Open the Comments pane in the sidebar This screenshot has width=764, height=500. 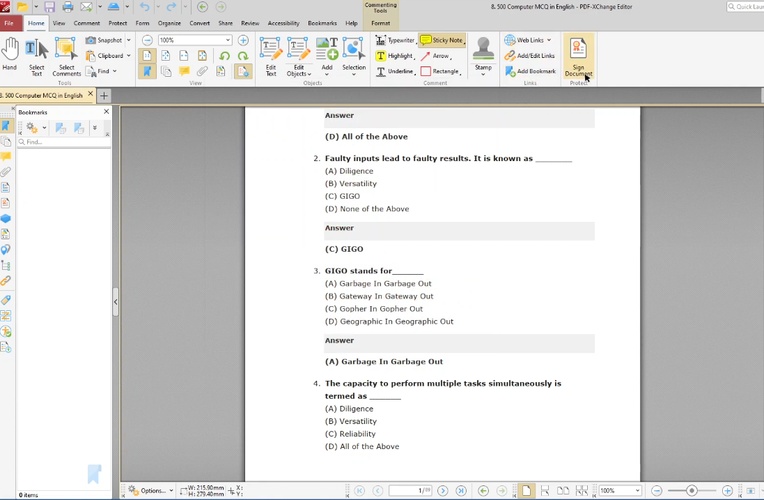[x=6, y=156]
